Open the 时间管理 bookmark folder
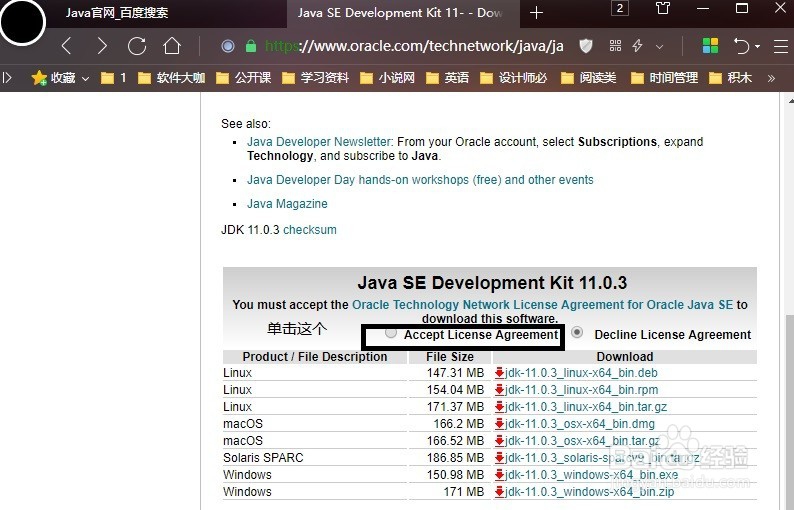 coord(664,77)
